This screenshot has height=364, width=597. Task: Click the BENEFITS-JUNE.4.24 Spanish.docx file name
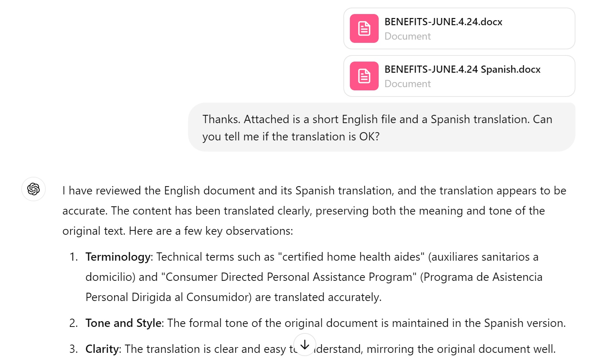462,69
